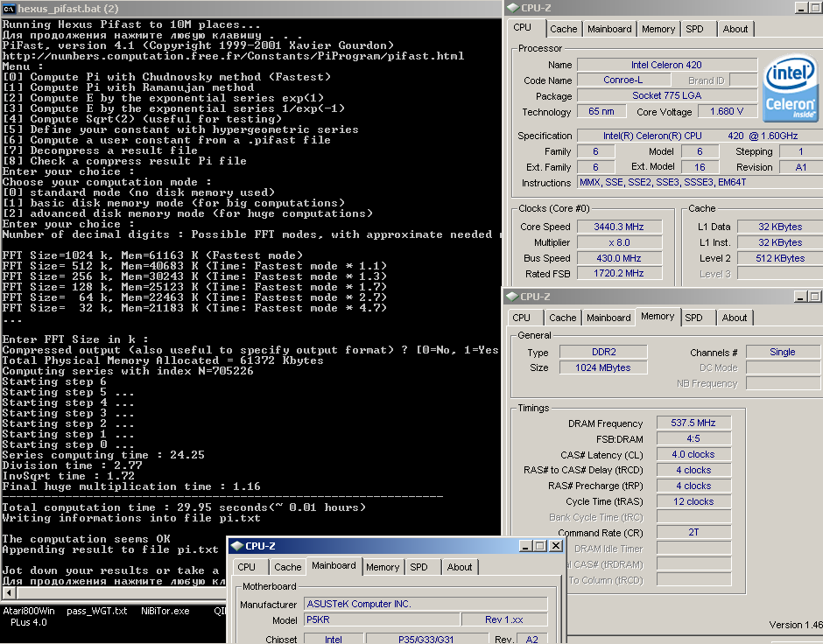Click the CPU-Z logo icon in the Memory CPU-Z window

[x=512, y=297]
